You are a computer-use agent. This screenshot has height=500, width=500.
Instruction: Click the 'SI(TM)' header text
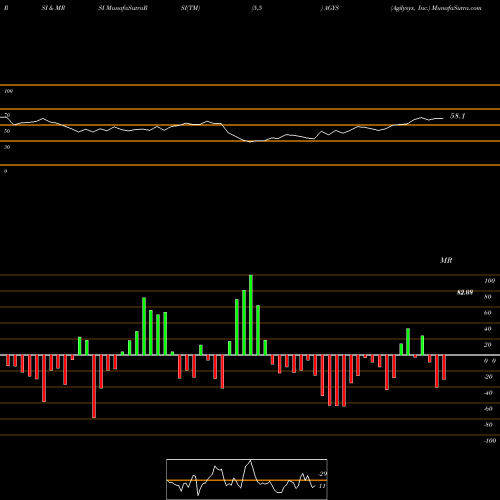[x=190, y=8]
